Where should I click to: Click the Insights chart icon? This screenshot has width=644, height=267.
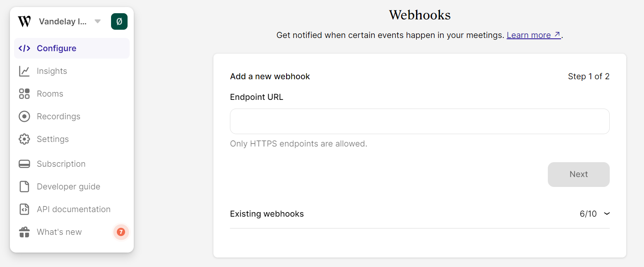click(x=24, y=71)
